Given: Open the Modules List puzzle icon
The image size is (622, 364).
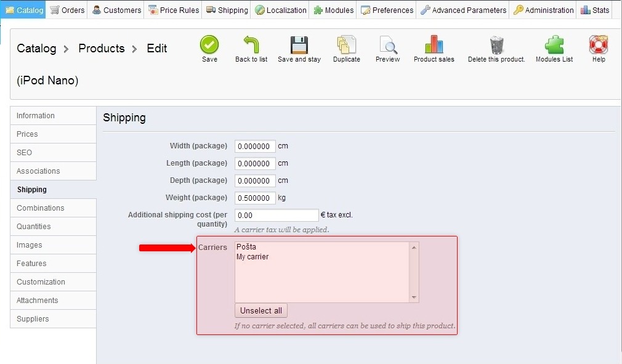Looking at the screenshot, I should [554, 44].
